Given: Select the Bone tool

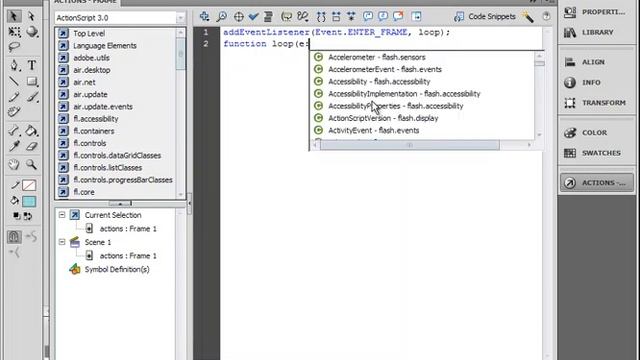Looking at the screenshot, I should coord(14,131).
